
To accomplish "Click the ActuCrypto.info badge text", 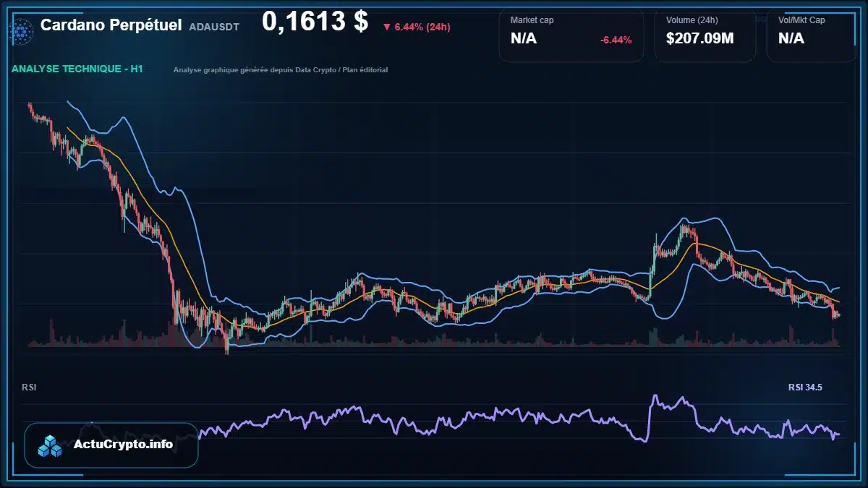I will coord(123,445).
